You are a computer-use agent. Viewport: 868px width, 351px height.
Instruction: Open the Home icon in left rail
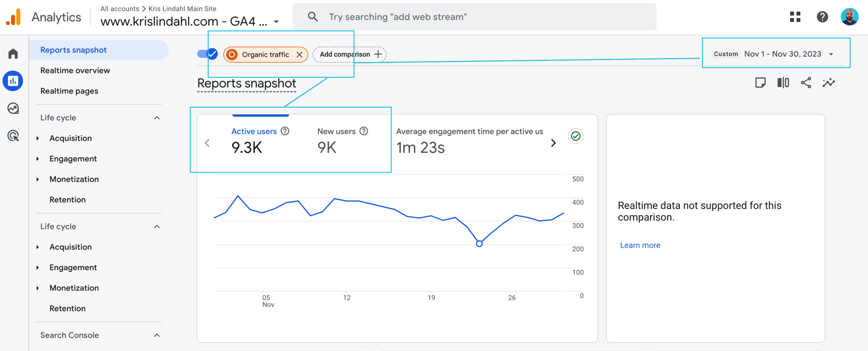(13, 54)
